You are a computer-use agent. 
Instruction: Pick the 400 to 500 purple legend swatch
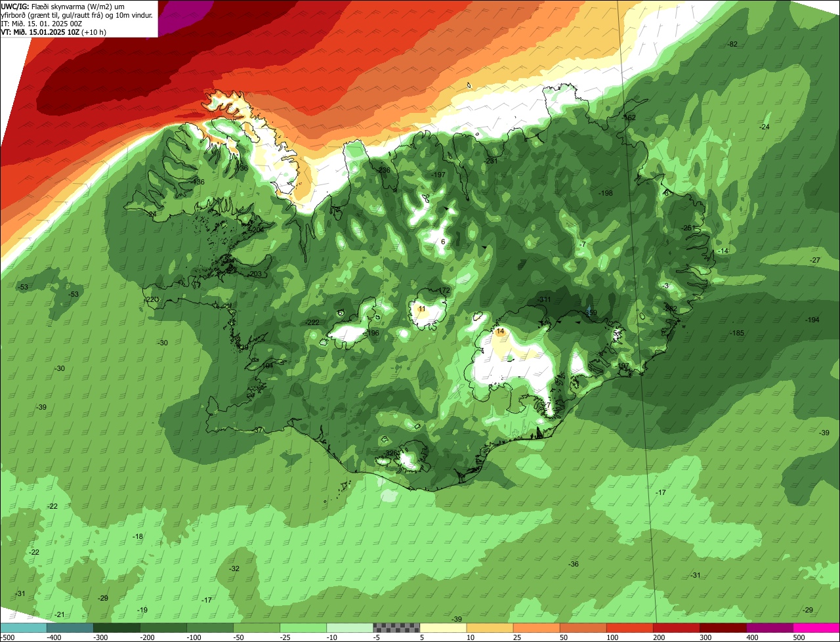(x=769, y=628)
